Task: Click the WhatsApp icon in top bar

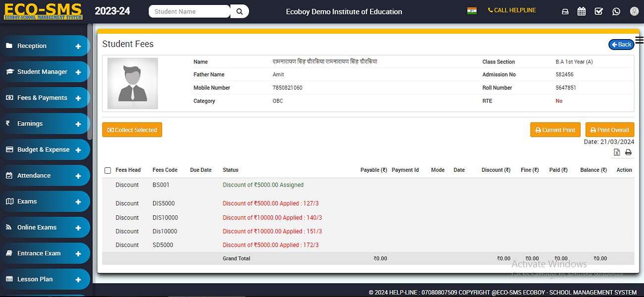Action: pyautogui.click(x=616, y=11)
